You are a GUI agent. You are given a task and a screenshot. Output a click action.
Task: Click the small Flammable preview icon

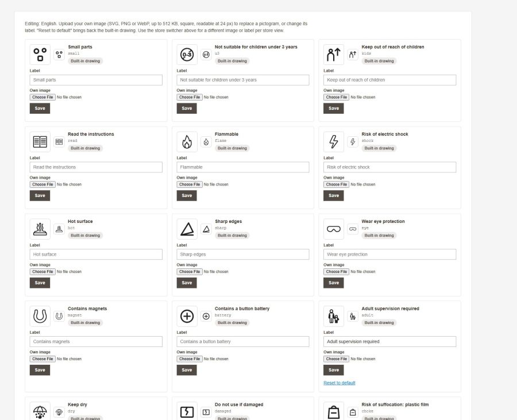pos(206,142)
